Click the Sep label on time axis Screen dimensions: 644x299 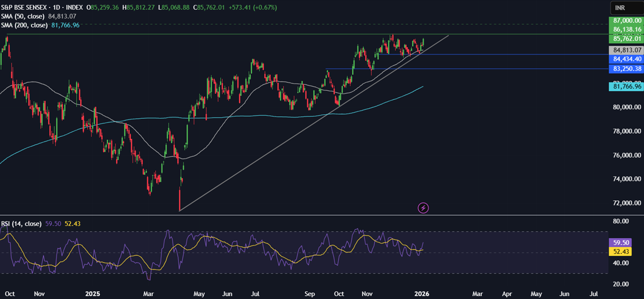click(x=310, y=293)
